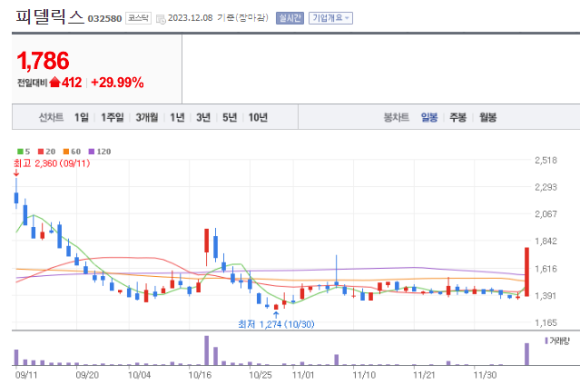Click the 실시간 button
This screenshot has height=385, width=580.
click(290, 18)
